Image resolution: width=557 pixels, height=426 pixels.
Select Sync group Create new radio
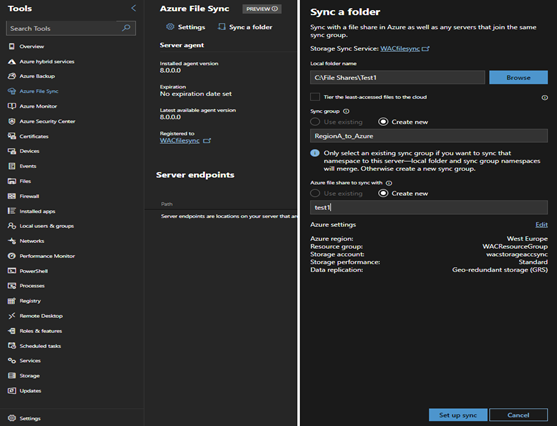coord(383,122)
